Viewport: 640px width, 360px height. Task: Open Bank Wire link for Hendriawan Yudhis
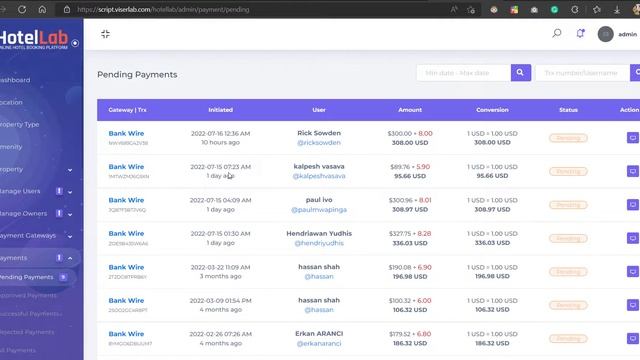click(126, 233)
